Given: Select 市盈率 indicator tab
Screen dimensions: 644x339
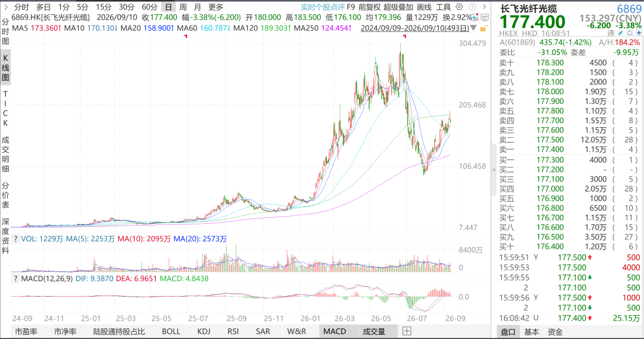Looking at the screenshot, I should [26, 331].
